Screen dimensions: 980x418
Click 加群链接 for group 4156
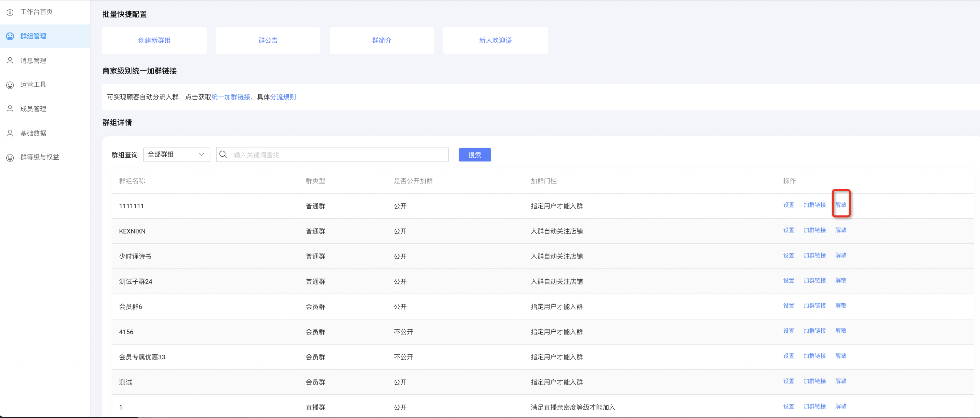tap(814, 331)
